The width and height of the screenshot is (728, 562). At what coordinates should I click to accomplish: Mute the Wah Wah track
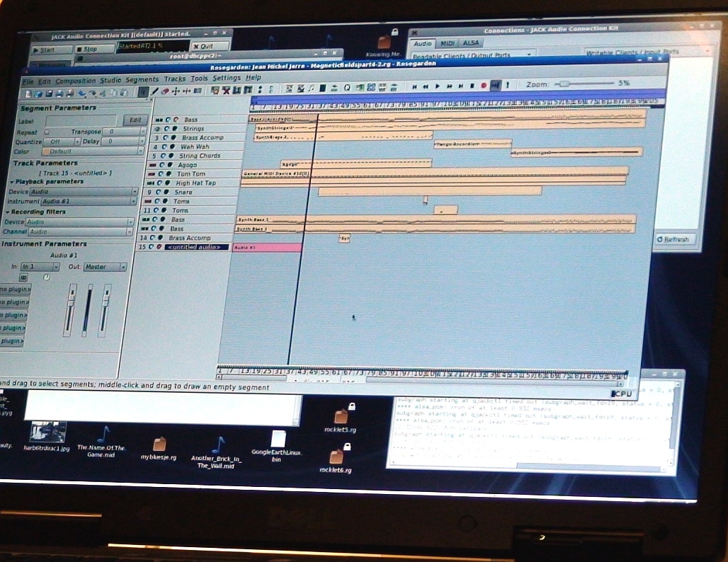(164, 147)
